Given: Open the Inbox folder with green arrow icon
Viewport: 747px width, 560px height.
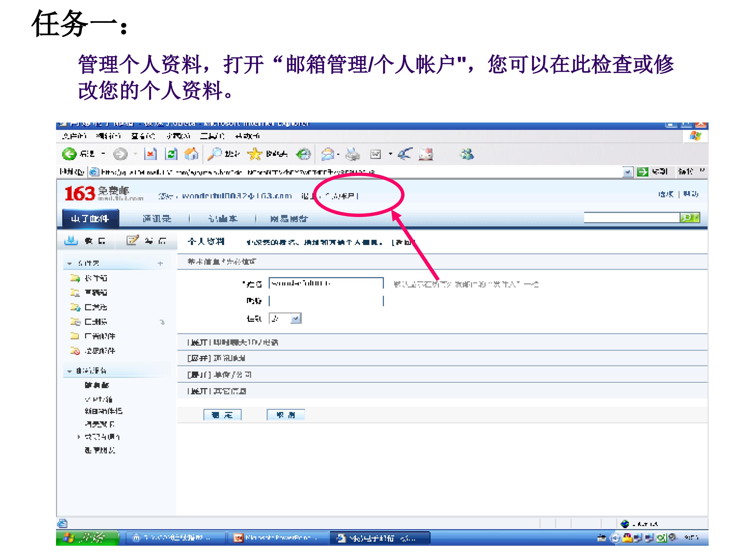Looking at the screenshot, I should click(75, 278).
